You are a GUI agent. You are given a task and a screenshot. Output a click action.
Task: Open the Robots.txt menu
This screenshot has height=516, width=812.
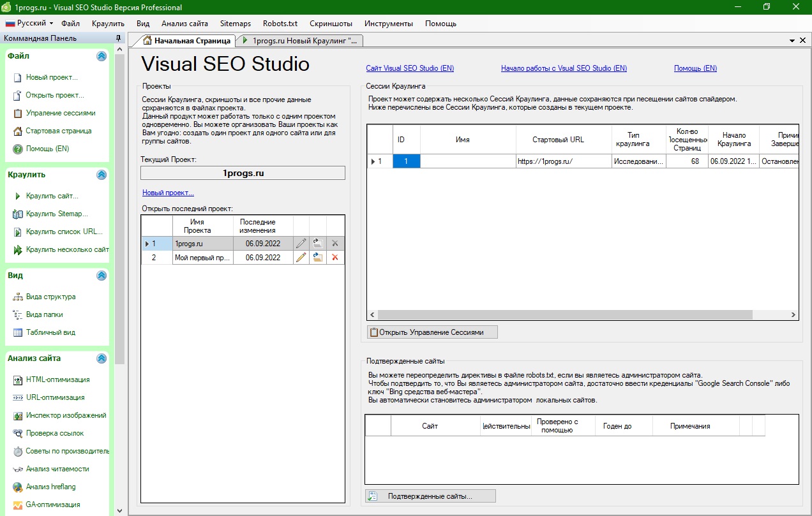[280, 24]
